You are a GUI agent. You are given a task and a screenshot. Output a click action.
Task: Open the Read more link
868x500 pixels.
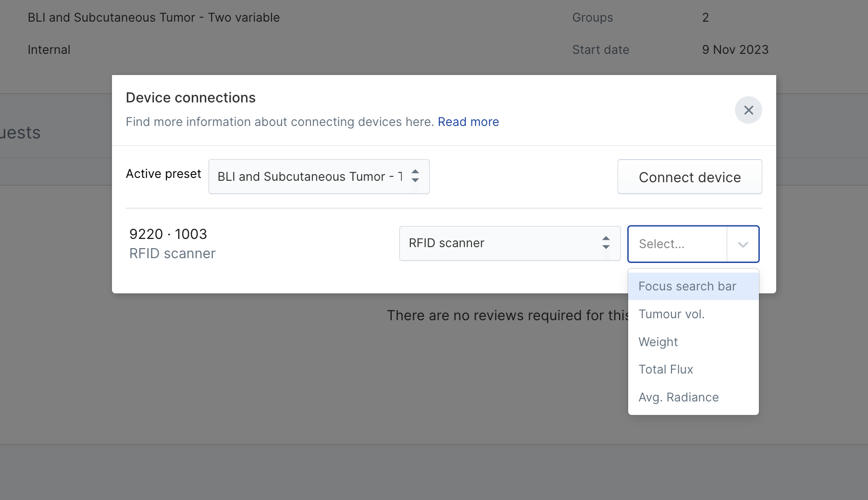pos(468,122)
